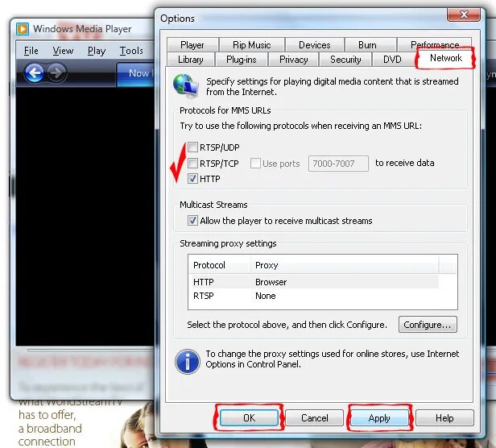
Task: Go back with the blue Back arrow
Action: (34, 73)
